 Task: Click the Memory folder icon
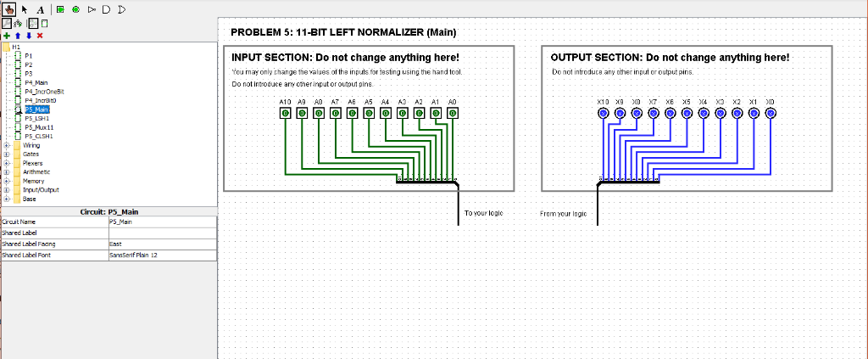[x=17, y=181]
